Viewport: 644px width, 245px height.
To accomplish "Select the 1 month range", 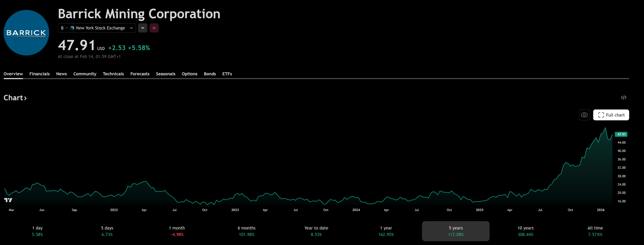I will click(x=177, y=231).
